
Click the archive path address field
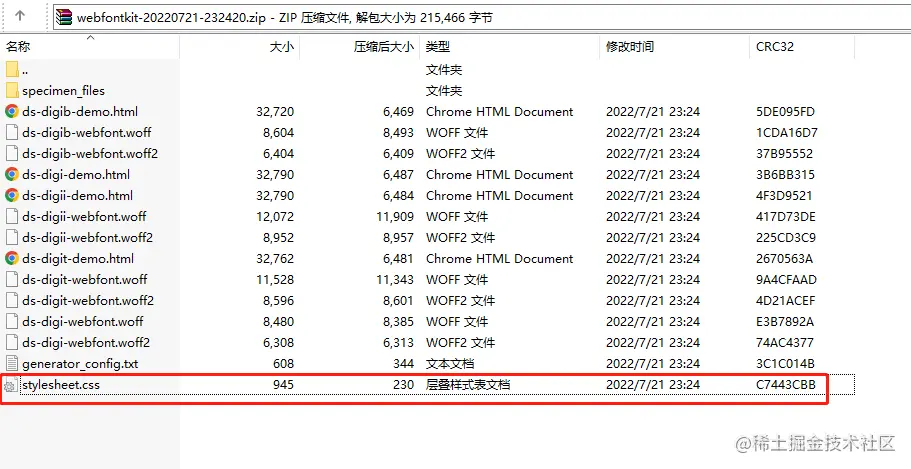pyautogui.click(x=481, y=17)
